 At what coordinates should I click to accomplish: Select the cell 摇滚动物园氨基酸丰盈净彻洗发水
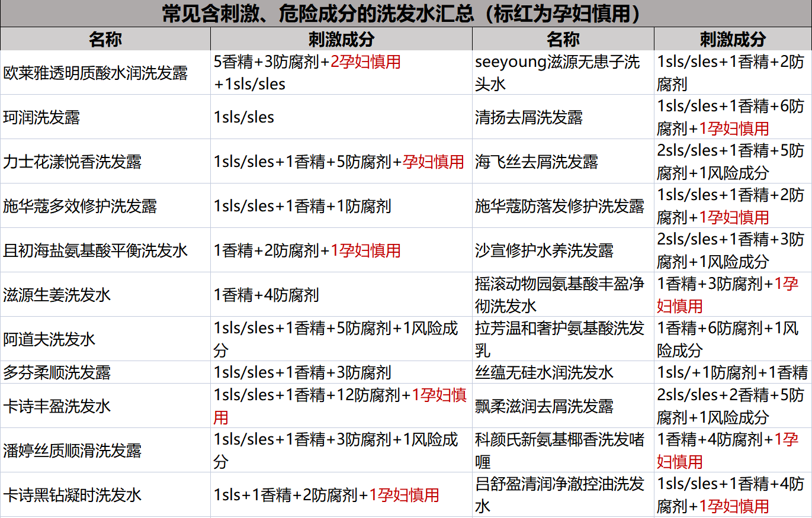click(x=563, y=294)
